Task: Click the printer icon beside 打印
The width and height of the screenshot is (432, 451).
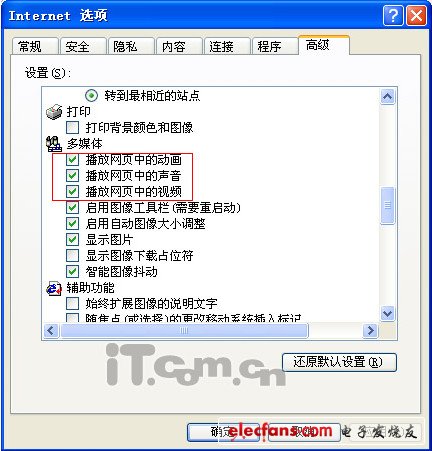Action: 54,112
